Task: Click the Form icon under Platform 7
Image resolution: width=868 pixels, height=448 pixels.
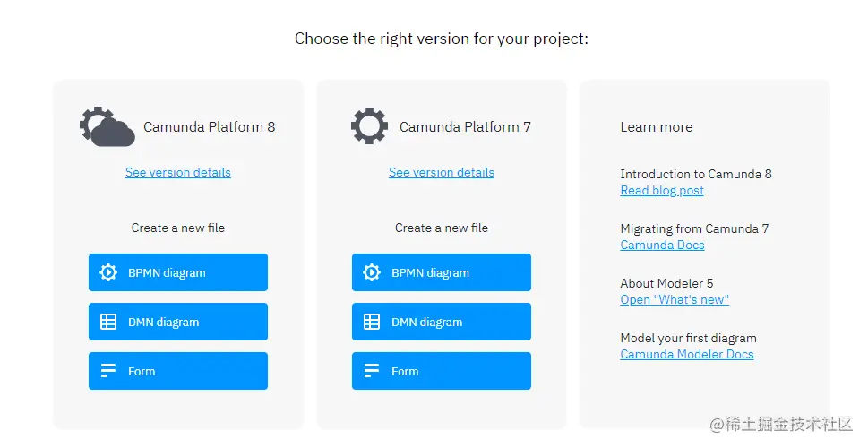Action: click(x=372, y=370)
